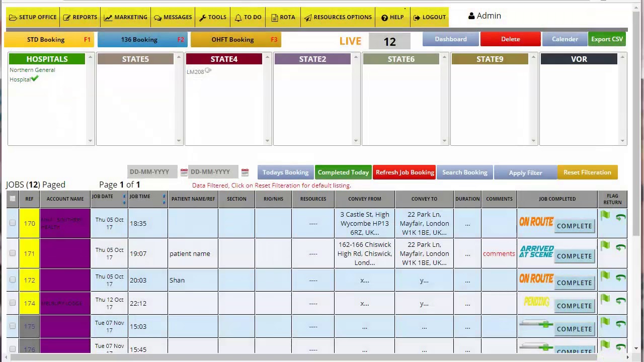Viewport: 644px width, 362px height.
Task: Click the green flag icon in job 171 row
Action: 605,246
